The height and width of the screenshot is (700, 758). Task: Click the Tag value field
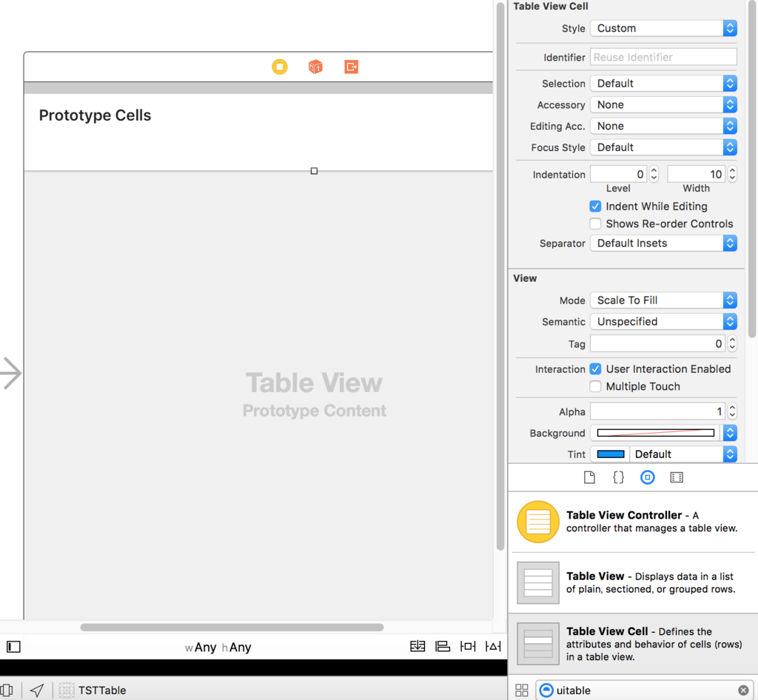click(x=657, y=343)
